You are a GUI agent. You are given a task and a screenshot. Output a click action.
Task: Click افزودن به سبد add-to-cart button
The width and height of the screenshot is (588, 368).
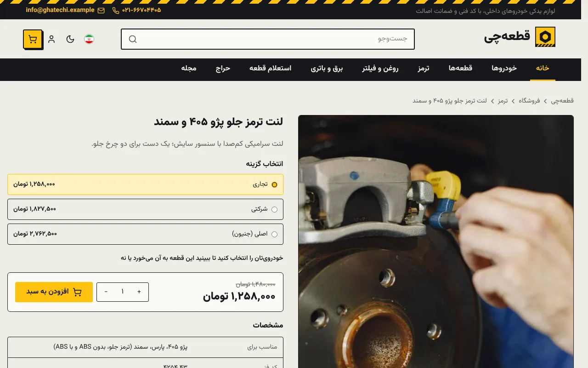tap(54, 292)
